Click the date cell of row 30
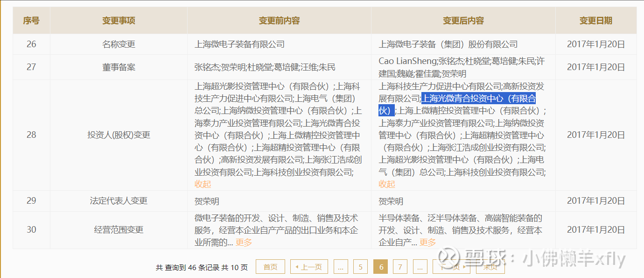 coord(596,230)
